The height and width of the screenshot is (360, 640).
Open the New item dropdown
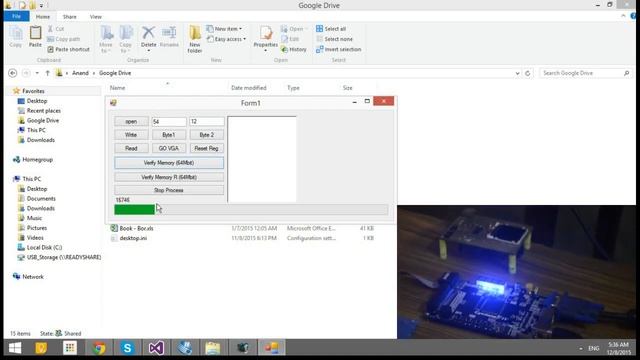[224, 29]
